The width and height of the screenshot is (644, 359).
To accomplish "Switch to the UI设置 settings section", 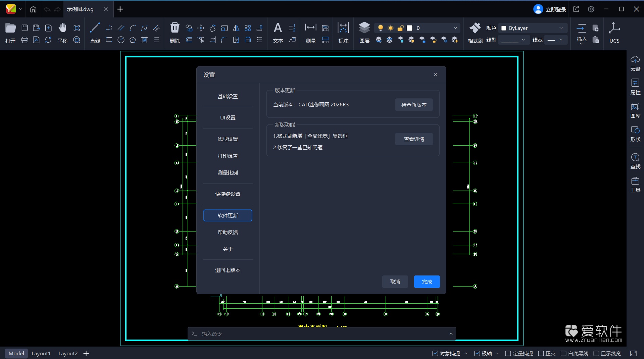I will (228, 118).
